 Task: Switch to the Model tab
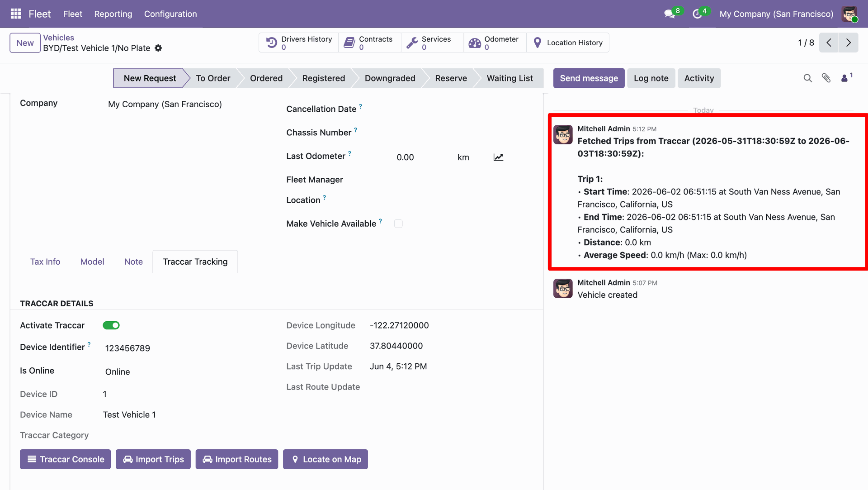pyautogui.click(x=92, y=262)
